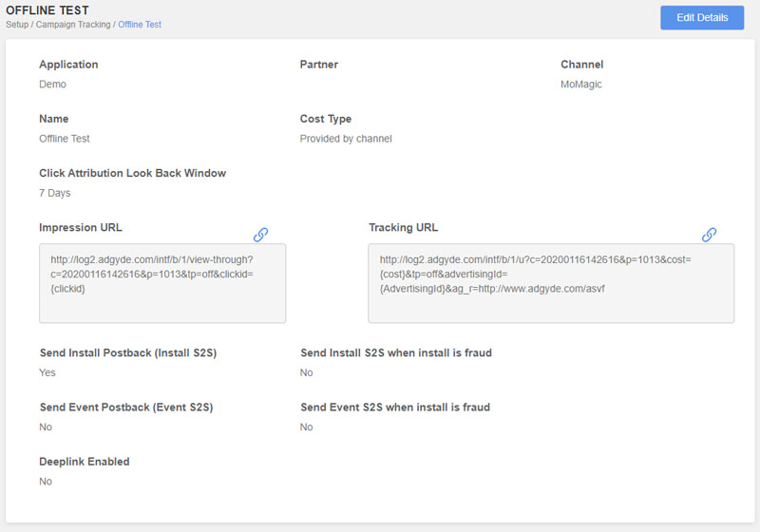760x532 pixels.
Task: Click the 7 Days look back value
Action: (55, 193)
